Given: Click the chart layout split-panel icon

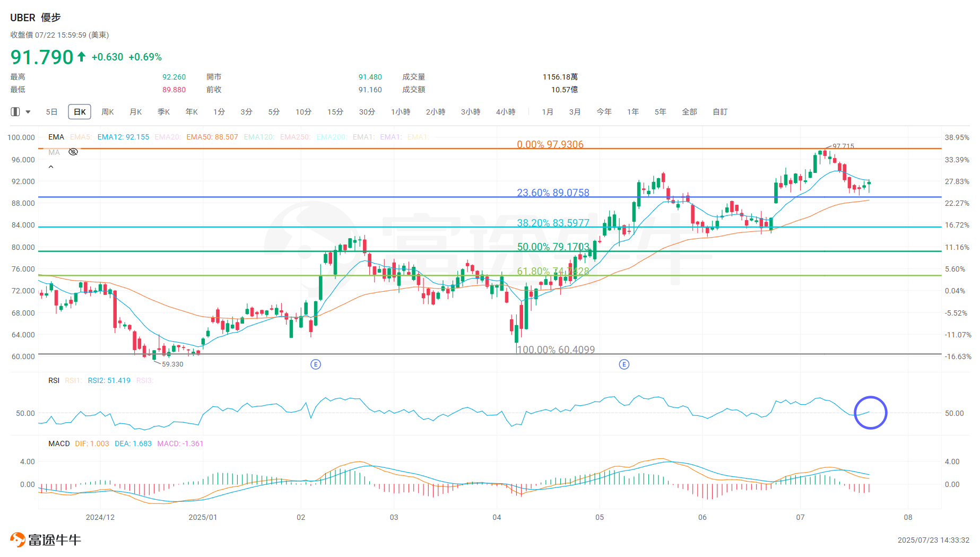Looking at the screenshot, I should tap(15, 112).
